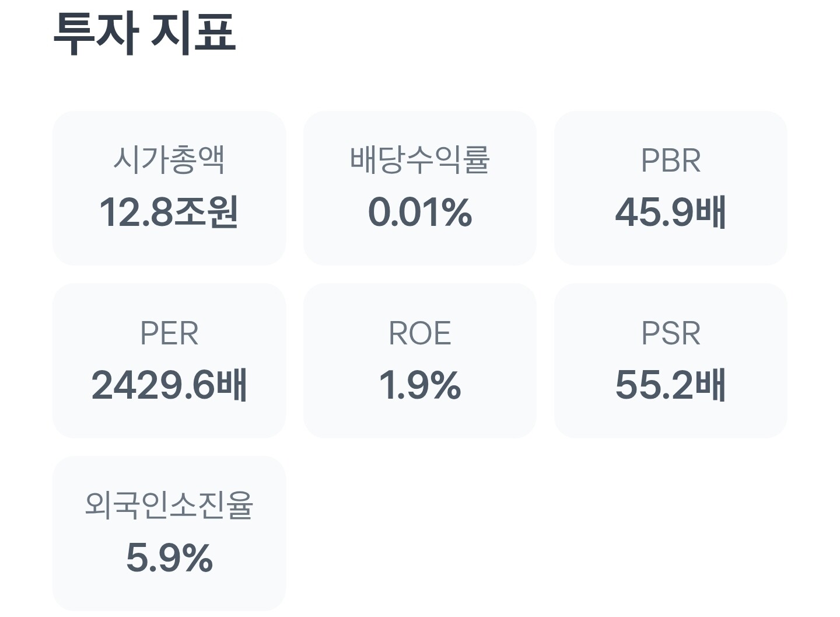
Task: Click the 12.8조원 market cap value
Action: click(169, 212)
